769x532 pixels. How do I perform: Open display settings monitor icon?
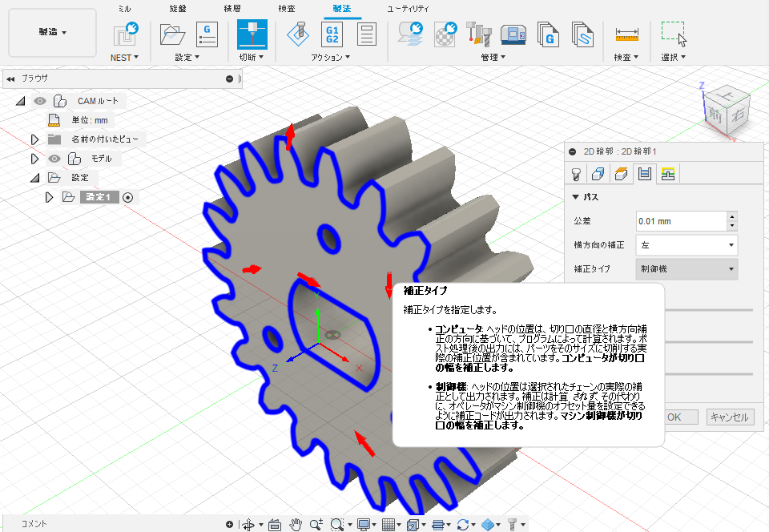point(364,525)
